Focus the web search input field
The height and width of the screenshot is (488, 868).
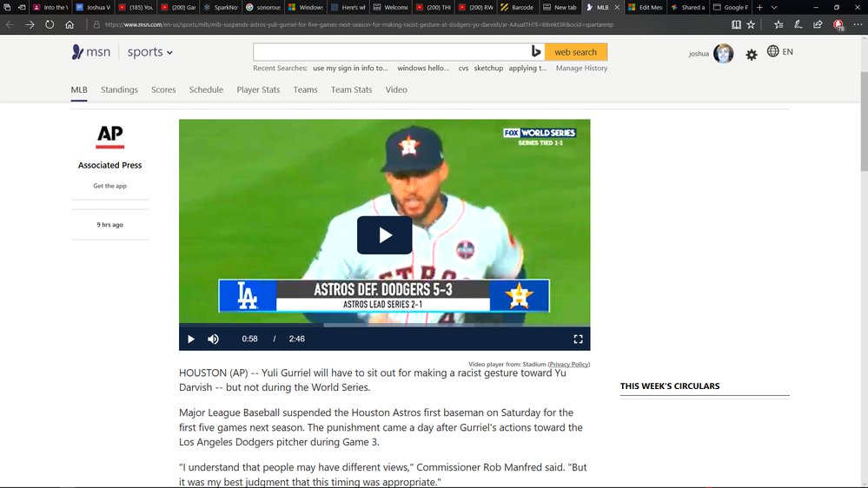(391, 52)
